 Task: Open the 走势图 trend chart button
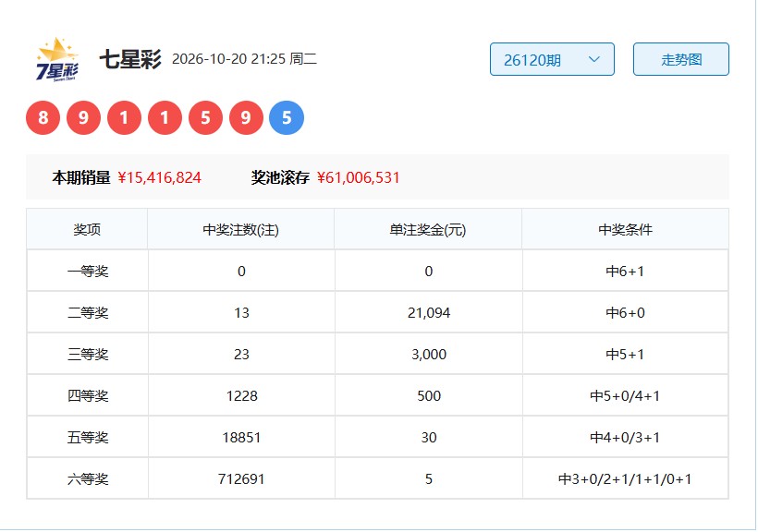681,59
